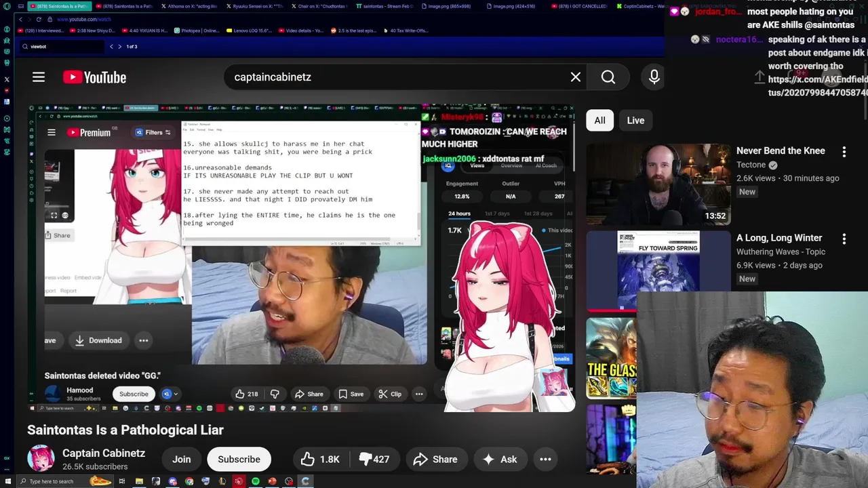Open the Lenovo LOQ 15.6 bookmark
Image resolution: width=868 pixels, height=488 pixels.
pos(249,30)
